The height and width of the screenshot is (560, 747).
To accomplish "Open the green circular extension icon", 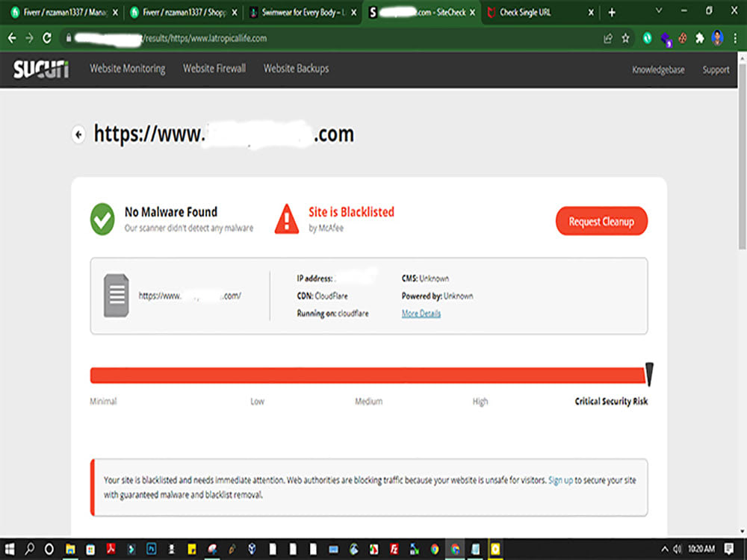I will 647,38.
